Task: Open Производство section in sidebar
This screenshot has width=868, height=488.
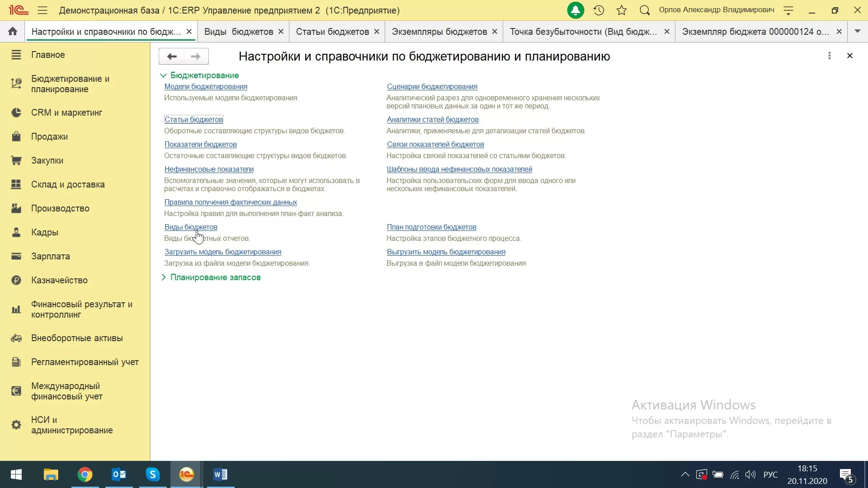Action: (x=60, y=208)
